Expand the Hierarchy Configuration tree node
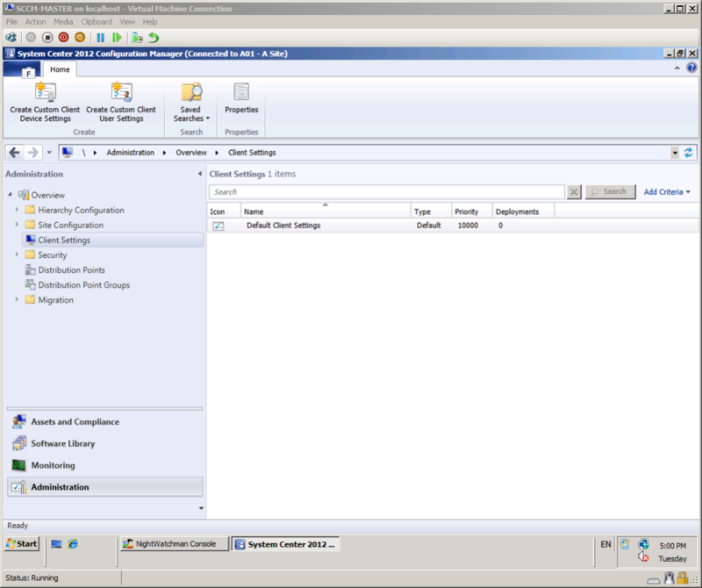Viewport: 702px width, 588px height. (x=17, y=211)
